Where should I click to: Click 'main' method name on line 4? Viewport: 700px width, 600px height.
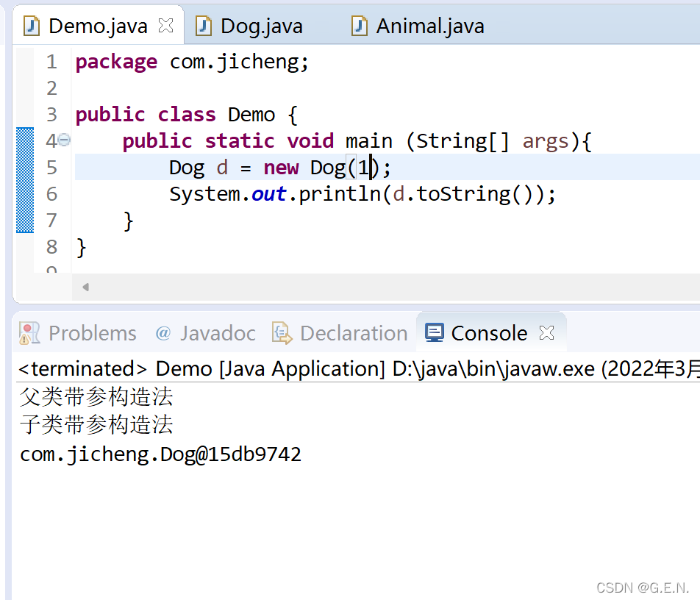click(x=369, y=141)
